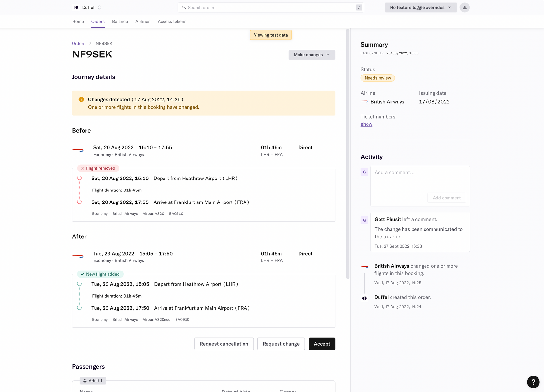Select the Orders tab
544x392 pixels.
pos(98,21)
